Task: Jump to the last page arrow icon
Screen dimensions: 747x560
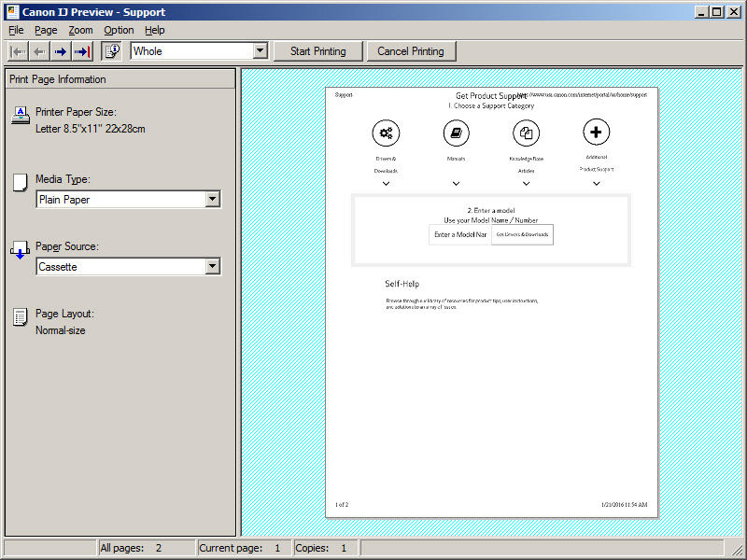Action: pyautogui.click(x=82, y=50)
